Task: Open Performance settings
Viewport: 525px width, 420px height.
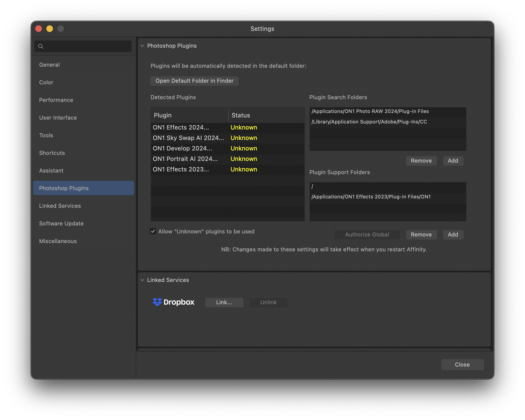Action: click(83, 100)
